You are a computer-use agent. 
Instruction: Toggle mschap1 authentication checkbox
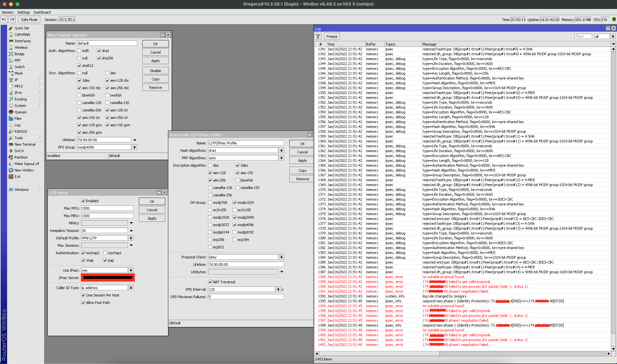point(105,253)
